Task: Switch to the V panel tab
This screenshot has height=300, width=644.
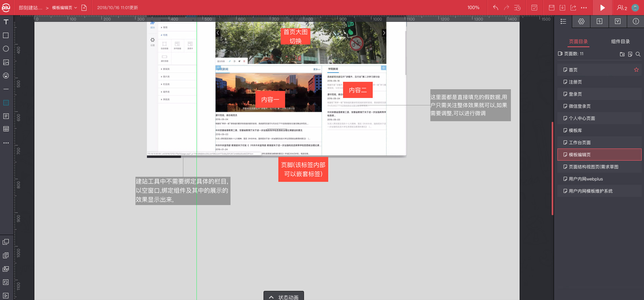Action: pyautogui.click(x=618, y=21)
